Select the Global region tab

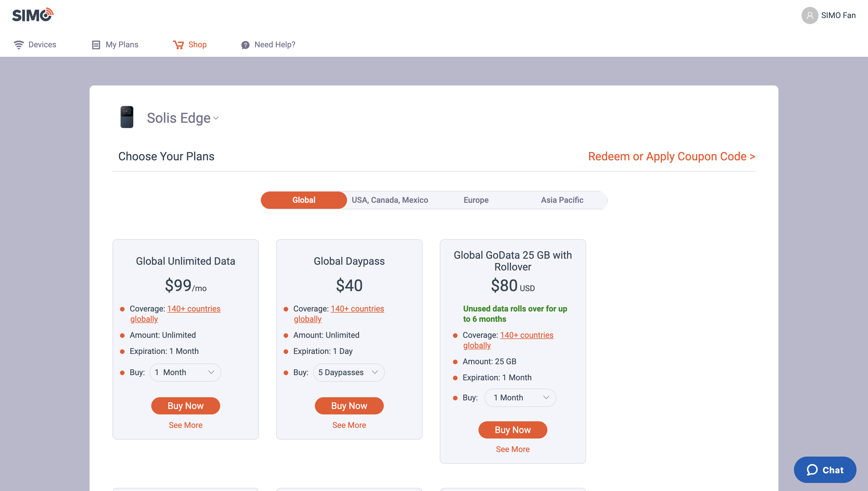304,200
